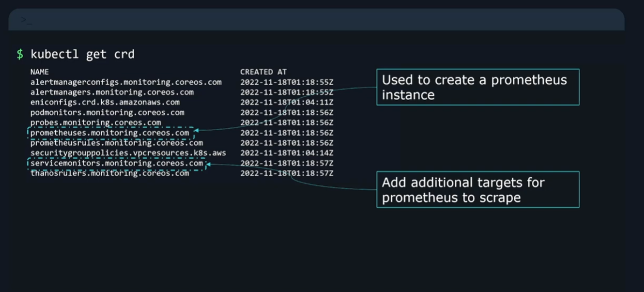Click probes.monitoring.coreos.com entry
The width and height of the screenshot is (644, 292).
(x=95, y=122)
